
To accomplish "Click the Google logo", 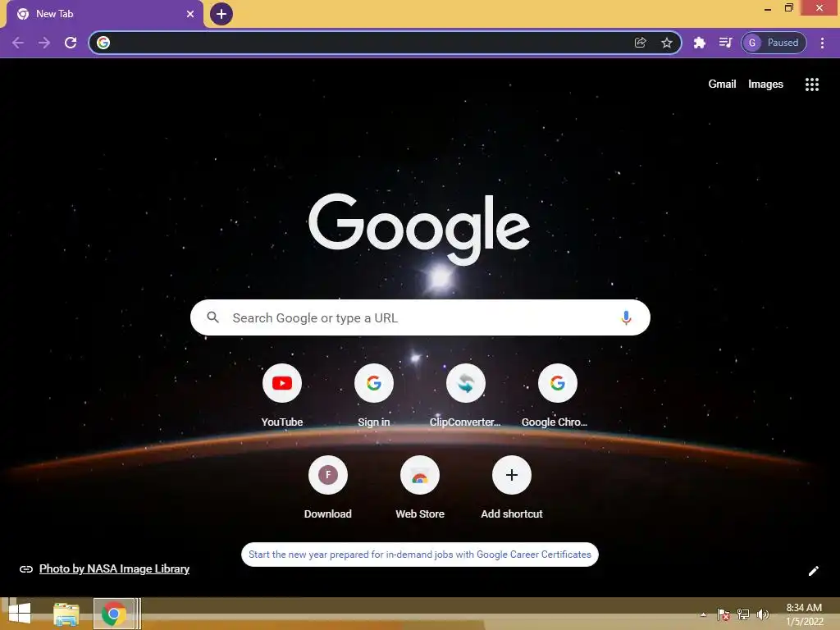I will [x=419, y=229].
